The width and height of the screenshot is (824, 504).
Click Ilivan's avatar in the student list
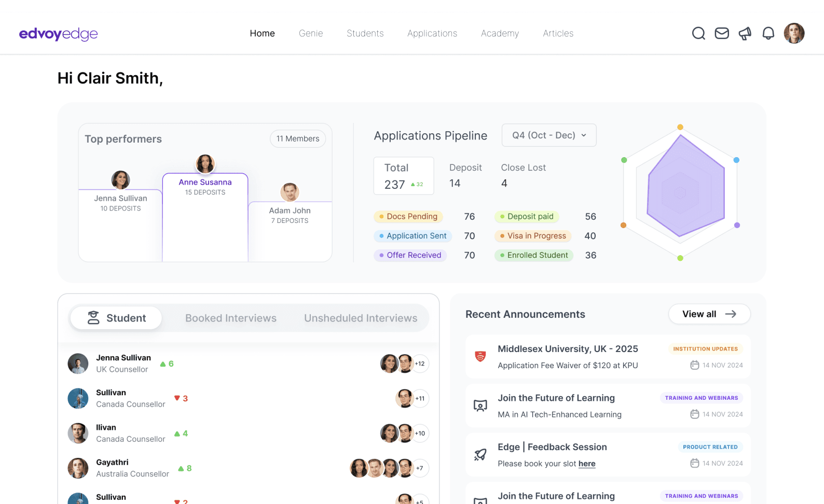(78, 433)
